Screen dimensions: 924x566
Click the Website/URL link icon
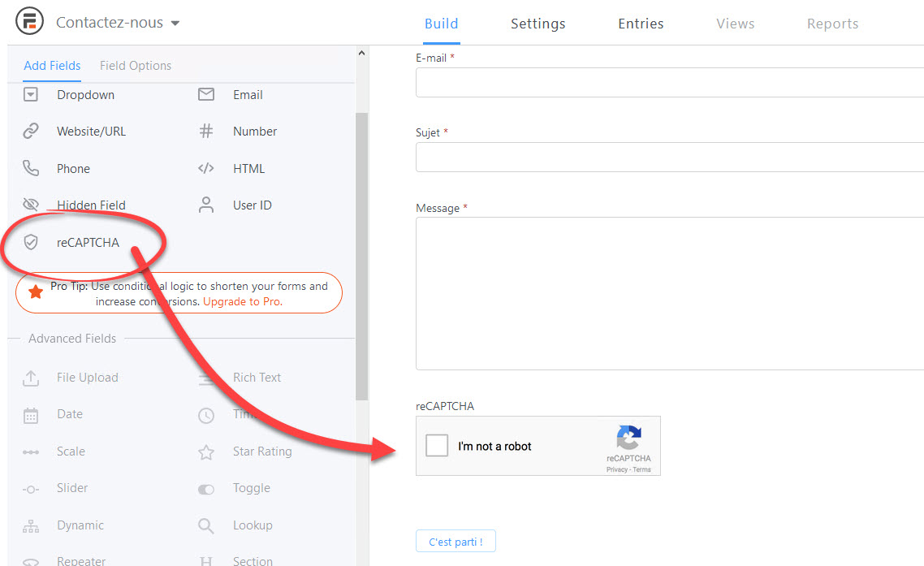[31, 132]
